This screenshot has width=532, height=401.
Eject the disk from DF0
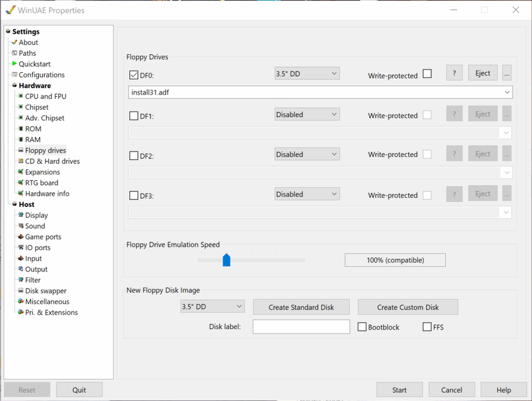click(483, 73)
